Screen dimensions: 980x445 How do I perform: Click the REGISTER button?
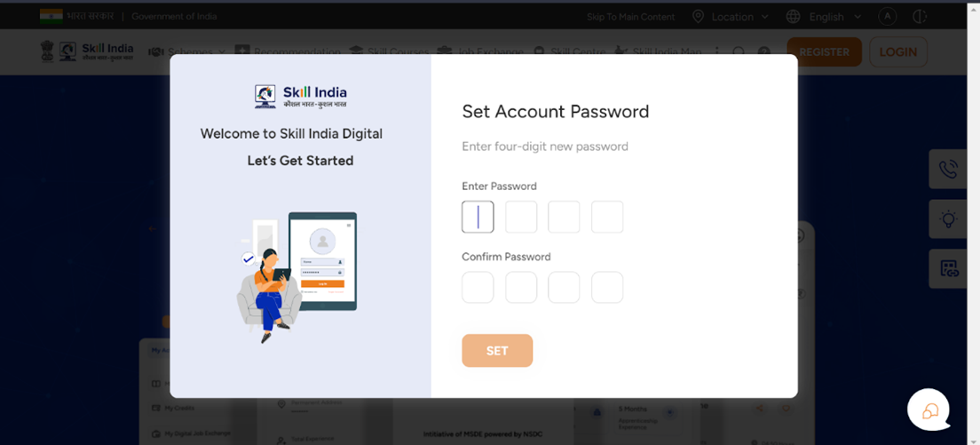(x=825, y=52)
